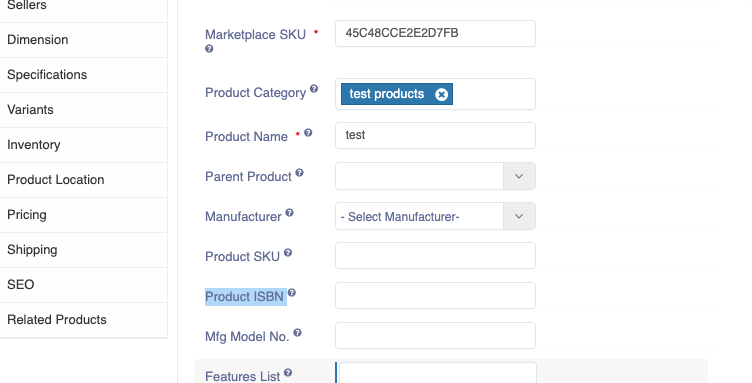Image resolution: width=752 pixels, height=383 pixels.
Task: Focus the Product ISBN input field
Action: click(x=435, y=296)
